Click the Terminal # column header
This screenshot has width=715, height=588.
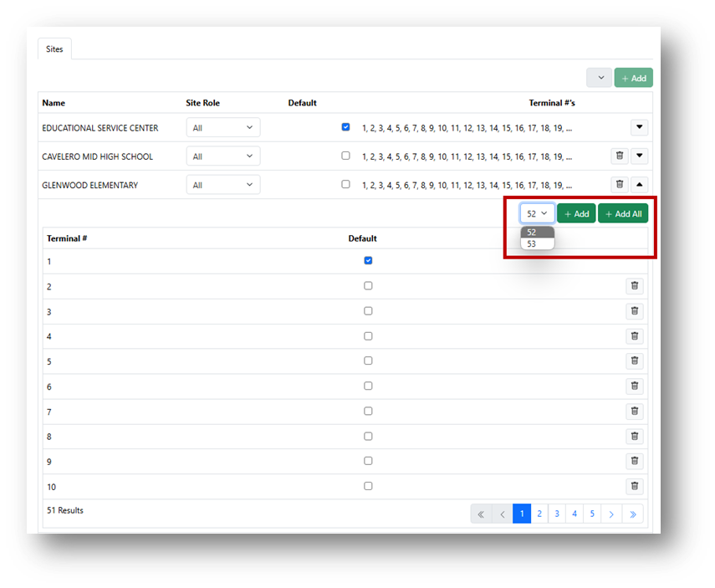(67, 238)
